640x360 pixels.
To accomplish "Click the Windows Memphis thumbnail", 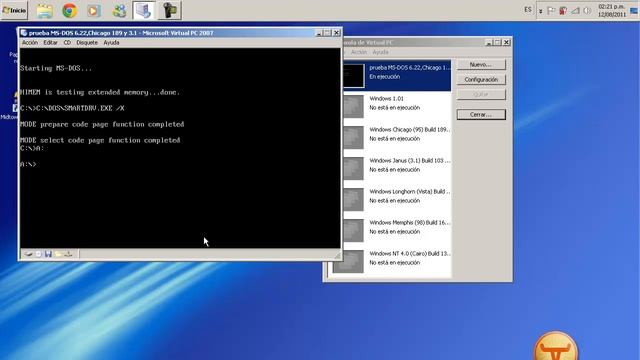I will (x=353, y=231).
